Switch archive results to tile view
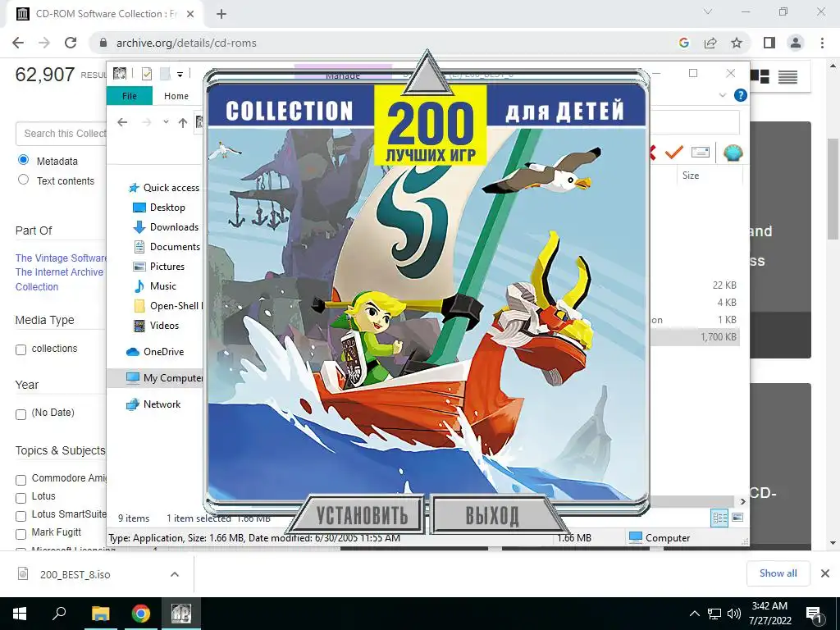Viewport: 840px width, 630px height. click(x=760, y=76)
